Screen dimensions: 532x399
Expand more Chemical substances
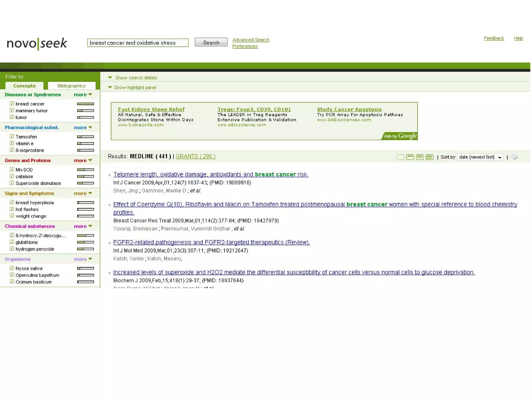tap(83, 226)
